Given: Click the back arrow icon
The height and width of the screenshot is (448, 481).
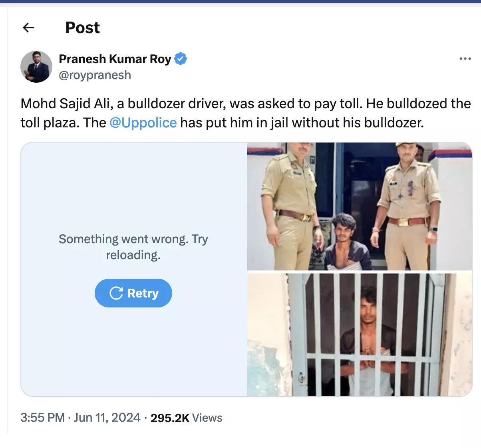Looking at the screenshot, I should 29,28.
